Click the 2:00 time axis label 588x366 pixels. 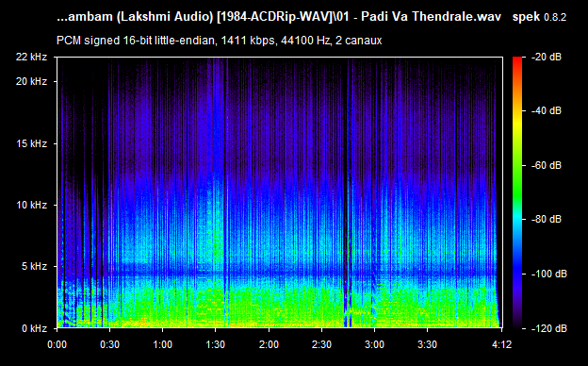[x=269, y=344]
